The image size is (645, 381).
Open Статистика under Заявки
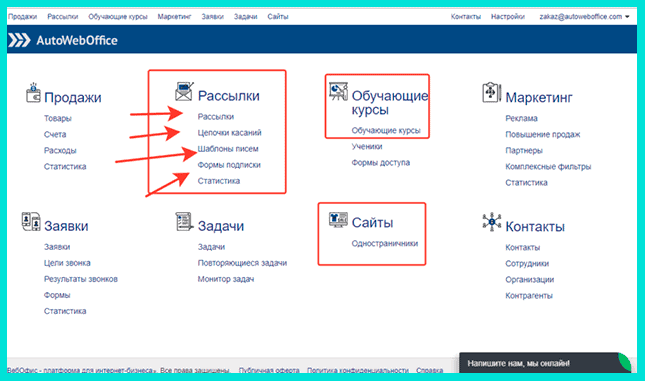65,311
